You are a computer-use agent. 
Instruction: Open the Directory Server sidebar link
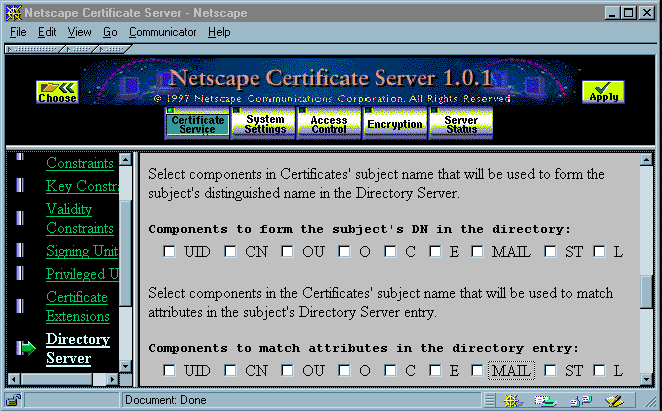78,348
